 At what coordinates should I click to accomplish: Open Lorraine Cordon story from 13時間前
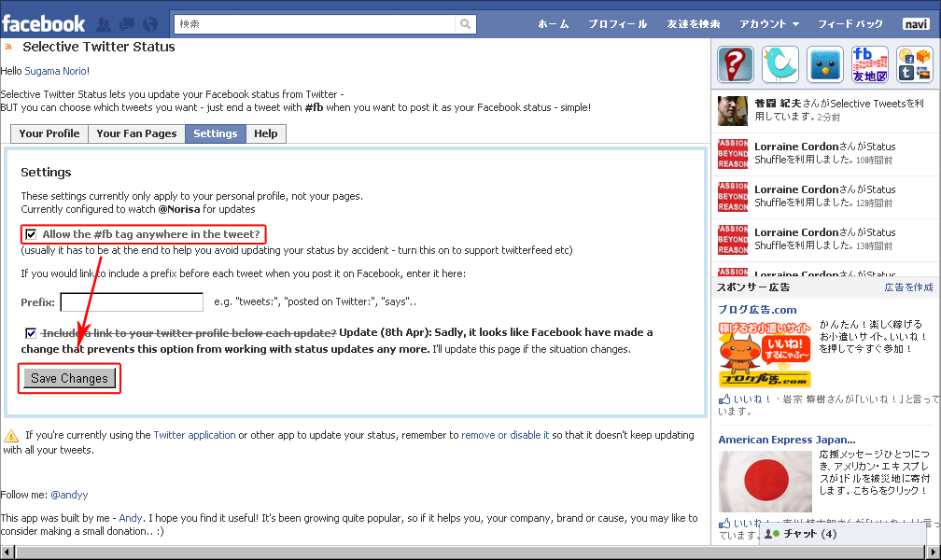[824, 239]
